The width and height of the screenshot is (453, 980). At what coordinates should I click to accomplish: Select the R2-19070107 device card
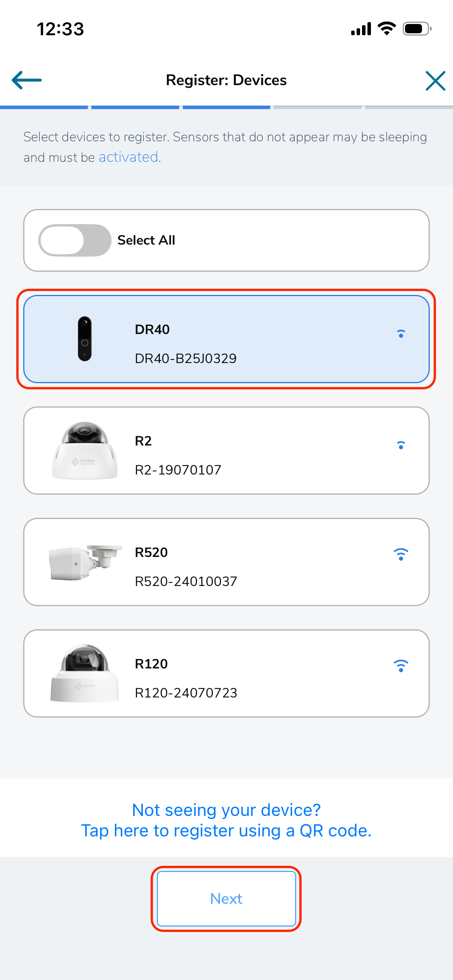[226, 451]
